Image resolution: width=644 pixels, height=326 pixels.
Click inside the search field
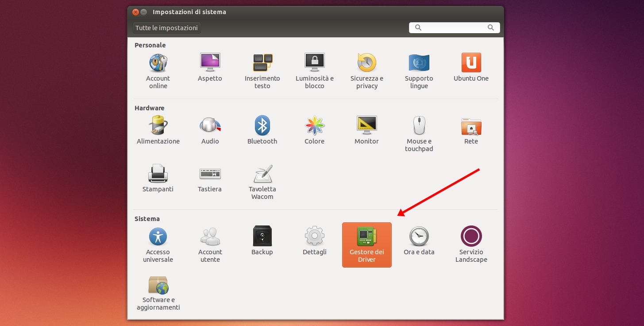(x=454, y=27)
